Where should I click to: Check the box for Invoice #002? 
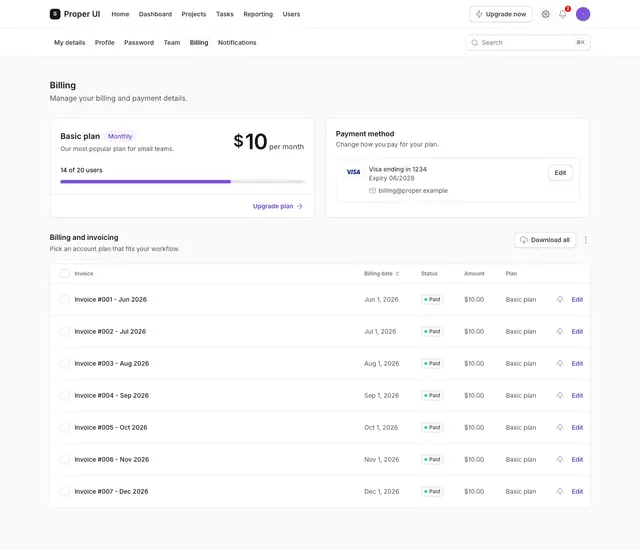(x=64, y=331)
